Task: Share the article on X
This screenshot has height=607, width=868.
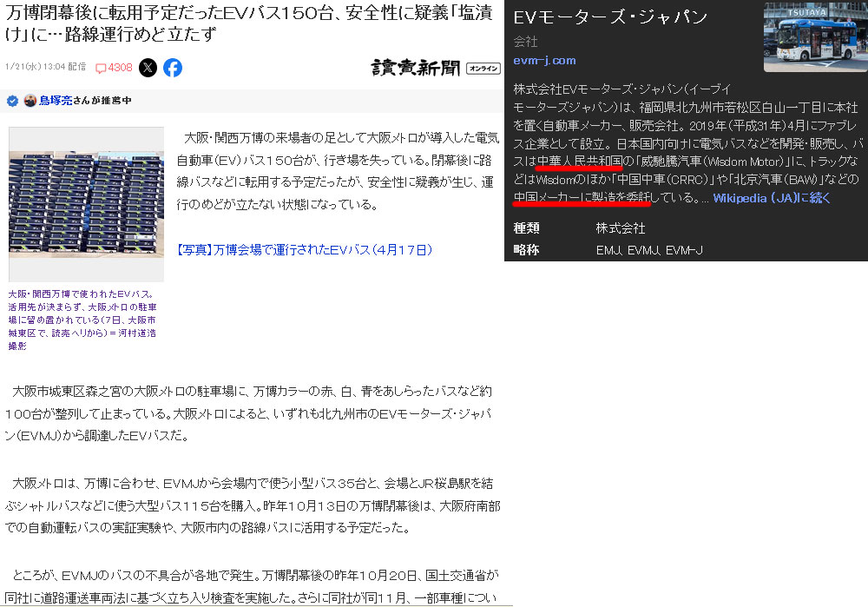Action: [x=148, y=68]
